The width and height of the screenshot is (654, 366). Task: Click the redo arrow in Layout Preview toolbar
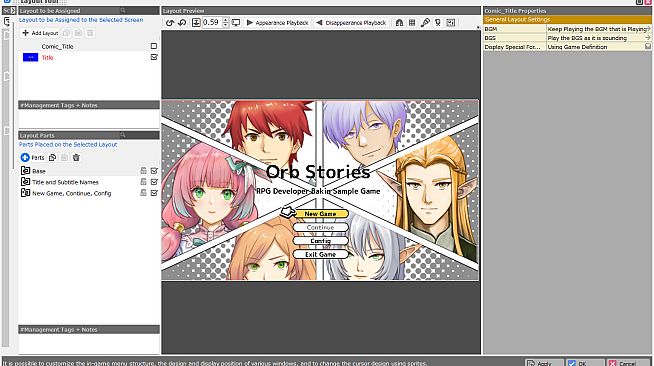click(x=182, y=23)
